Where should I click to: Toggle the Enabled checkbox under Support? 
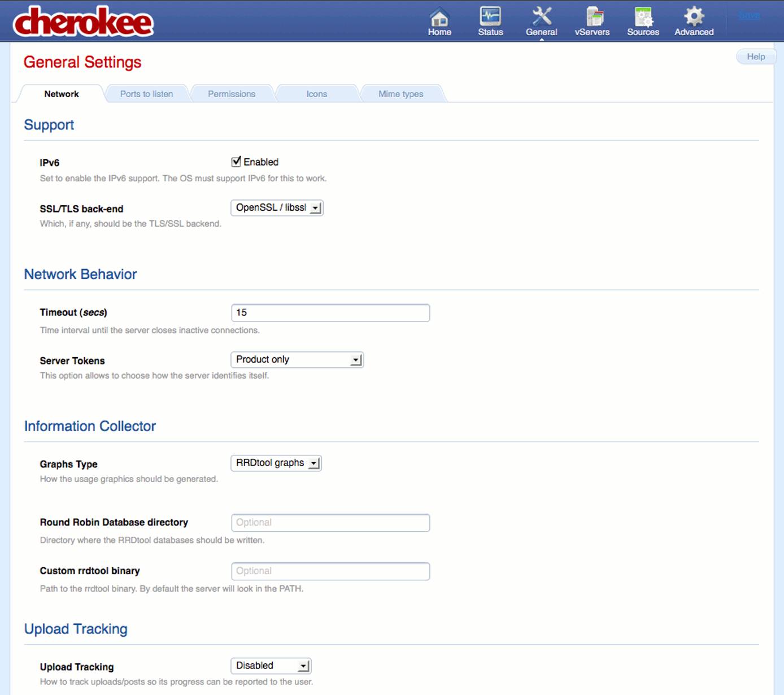(236, 162)
